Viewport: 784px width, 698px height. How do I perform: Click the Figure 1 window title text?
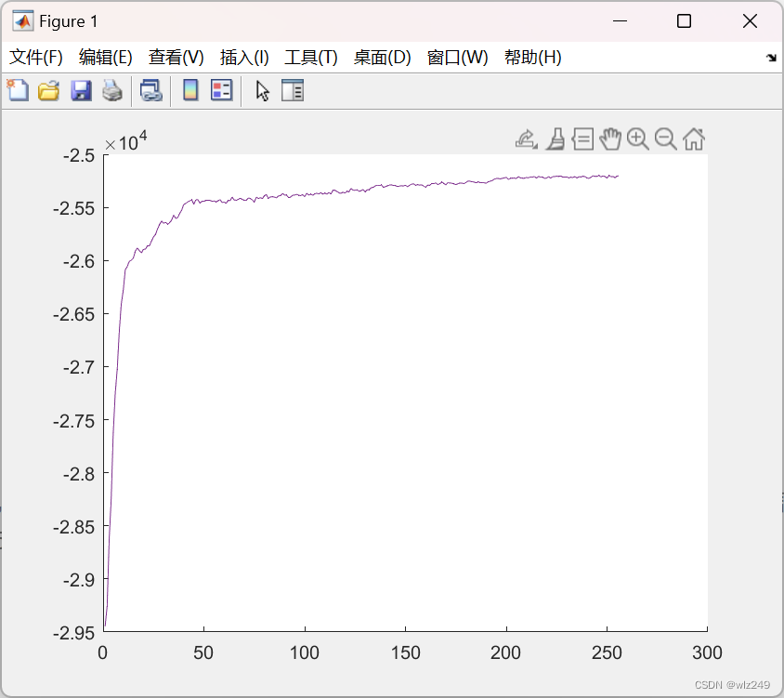[x=69, y=21]
